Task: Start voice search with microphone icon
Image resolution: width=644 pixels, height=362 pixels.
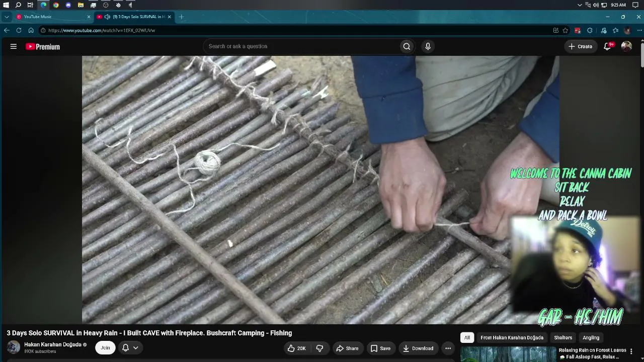Action: point(428,46)
